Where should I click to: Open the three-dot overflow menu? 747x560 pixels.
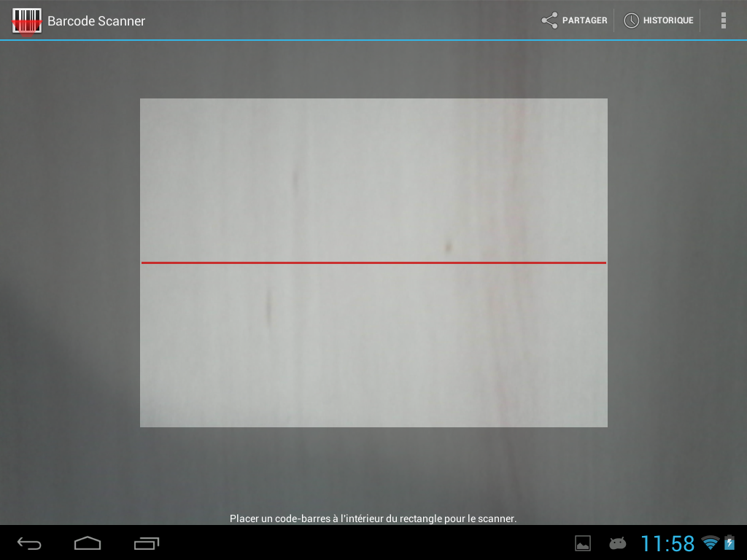[x=723, y=20]
